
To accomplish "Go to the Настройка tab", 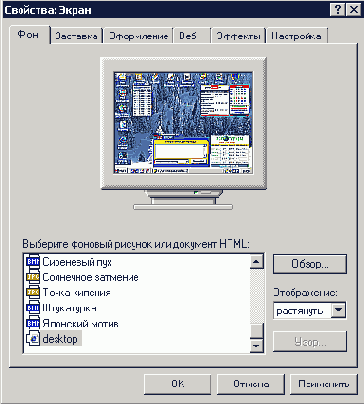I will pyautogui.click(x=297, y=36).
